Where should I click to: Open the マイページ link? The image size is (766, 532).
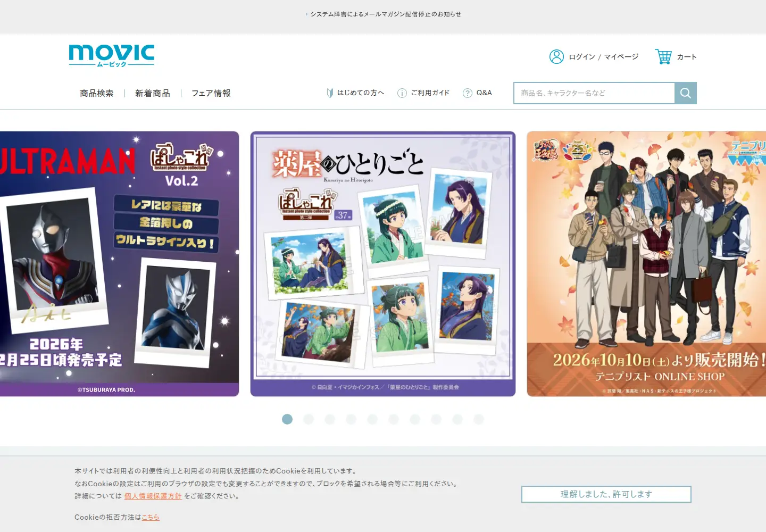pyautogui.click(x=621, y=56)
